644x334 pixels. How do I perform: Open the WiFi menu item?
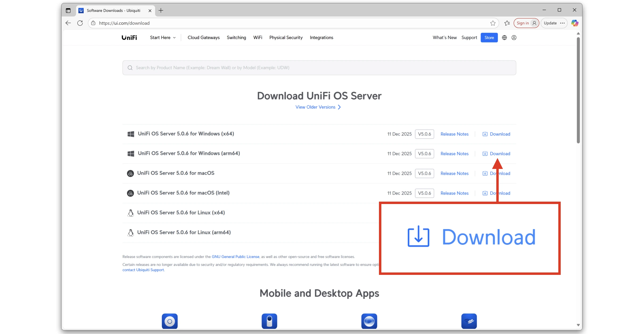pyautogui.click(x=258, y=38)
